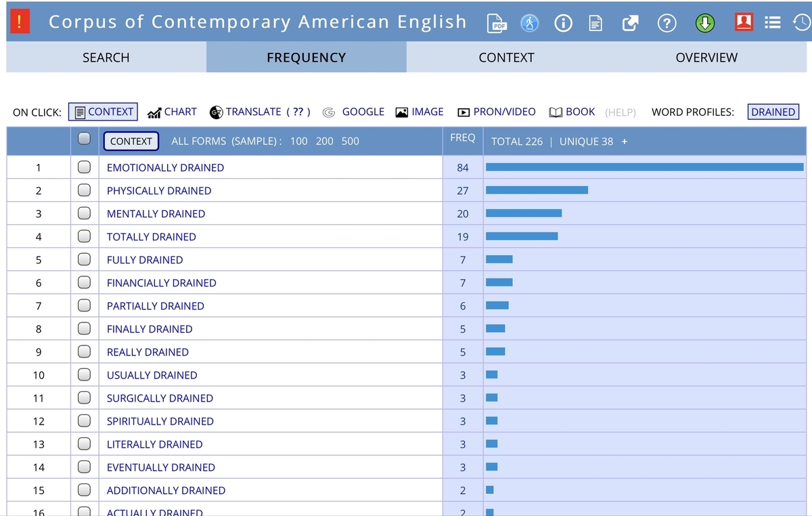
Task: Check the EMOTIONALLY DRAINED checkbox
Action: coord(85,167)
